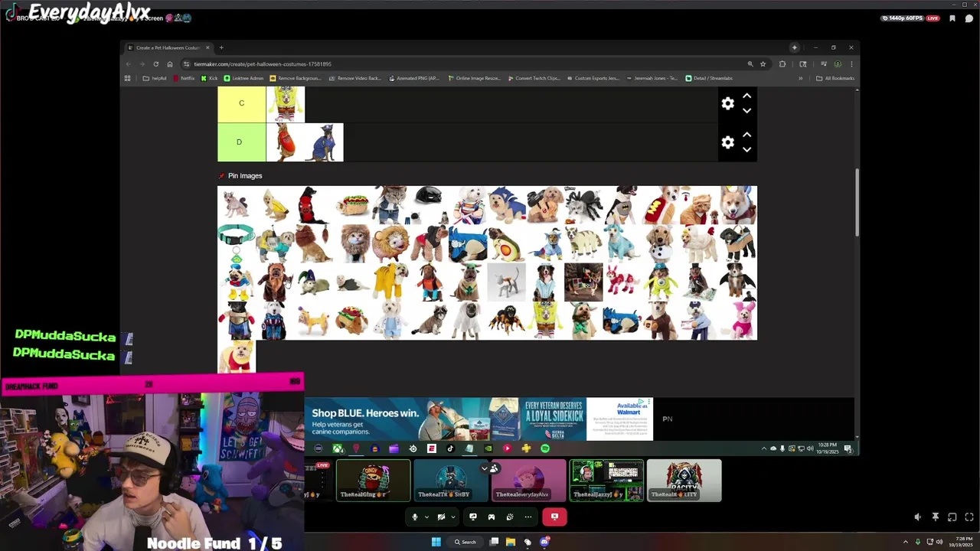This screenshot has height=551, width=980.
Task: Move tier D row down
Action: 746,150
